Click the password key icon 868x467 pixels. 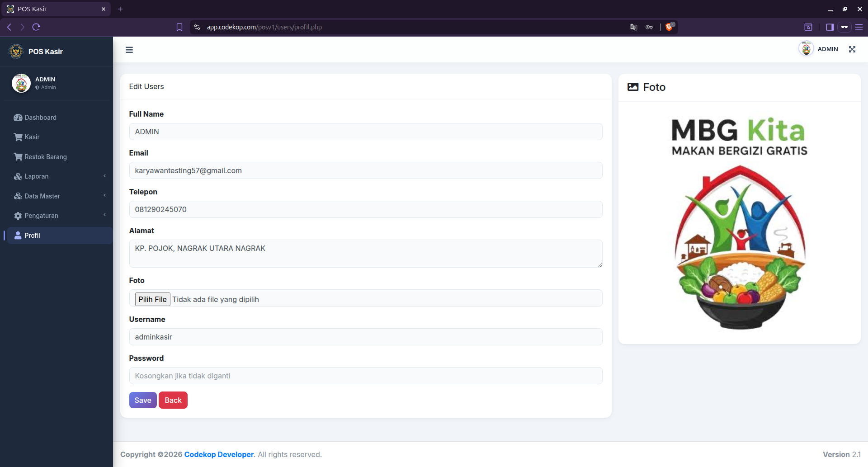coord(649,27)
